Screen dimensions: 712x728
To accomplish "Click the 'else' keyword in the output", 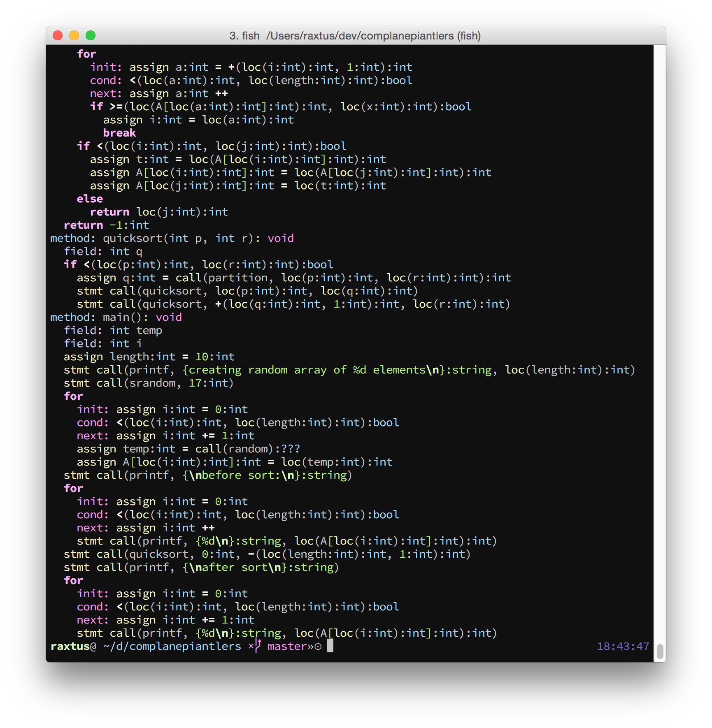I will point(90,199).
